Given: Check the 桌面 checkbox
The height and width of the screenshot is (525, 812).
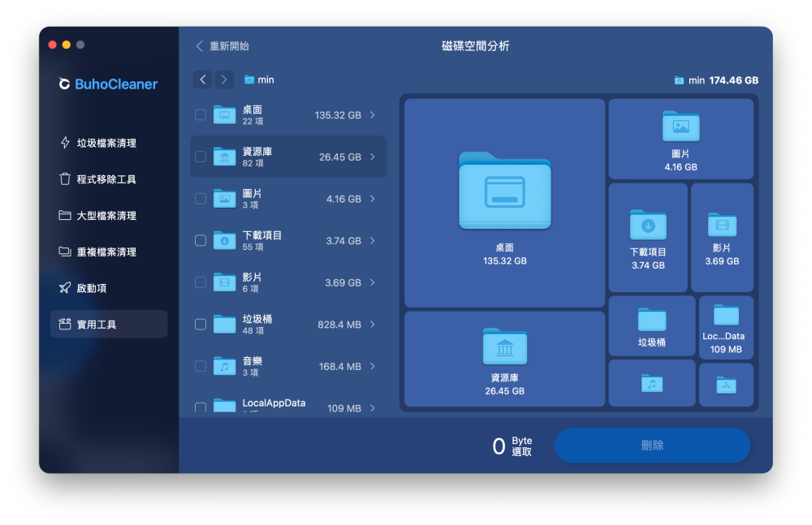Looking at the screenshot, I should pyautogui.click(x=201, y=115).
